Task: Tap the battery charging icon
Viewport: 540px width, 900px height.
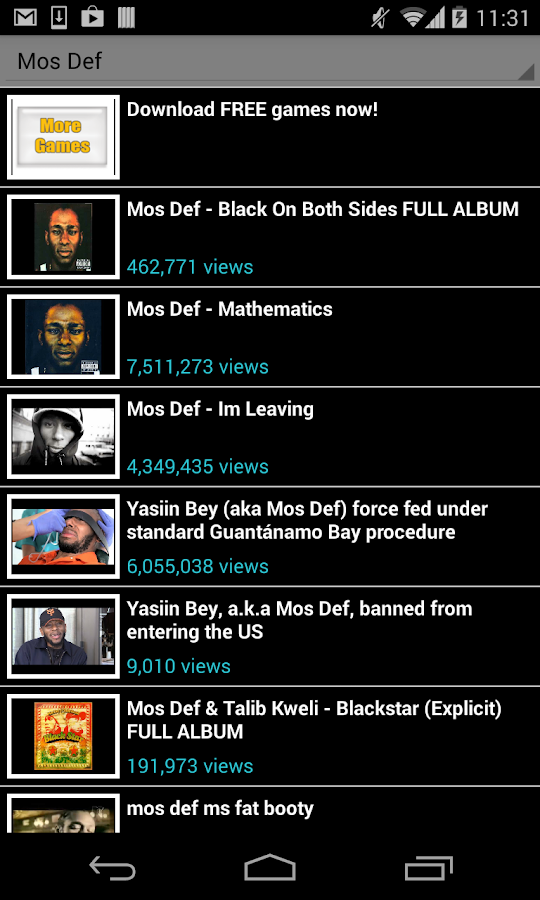Action: coord(459,18)
